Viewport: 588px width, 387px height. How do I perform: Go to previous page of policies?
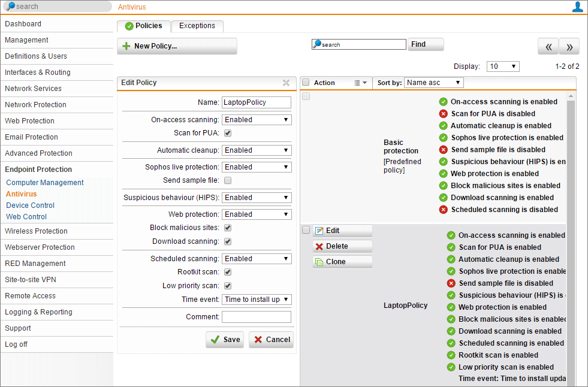point(548,47)
